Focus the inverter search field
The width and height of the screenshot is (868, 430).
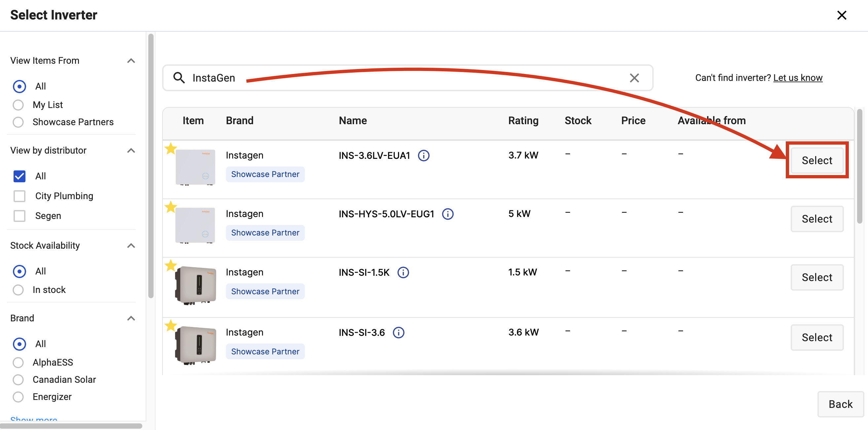[x=408, y=78]
